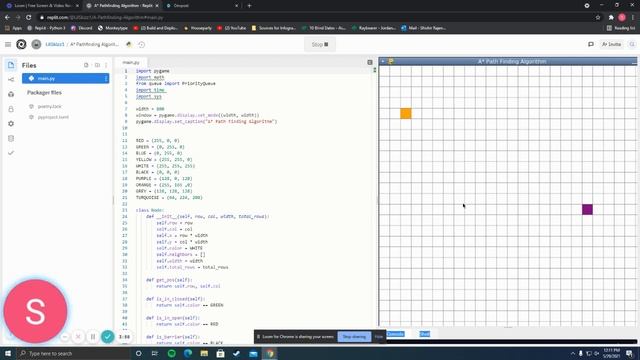Open the Database sidebar icon
This screenshot has width=640, height=360.
point(11,138)
